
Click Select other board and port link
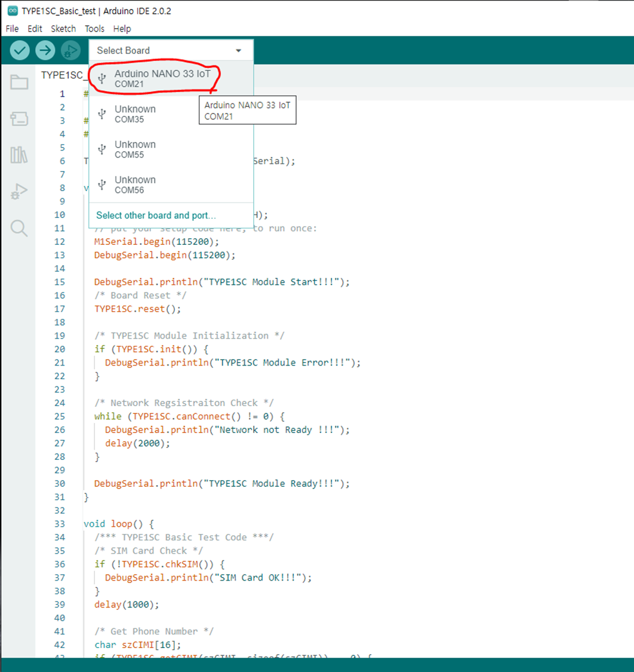coord(156,215)
